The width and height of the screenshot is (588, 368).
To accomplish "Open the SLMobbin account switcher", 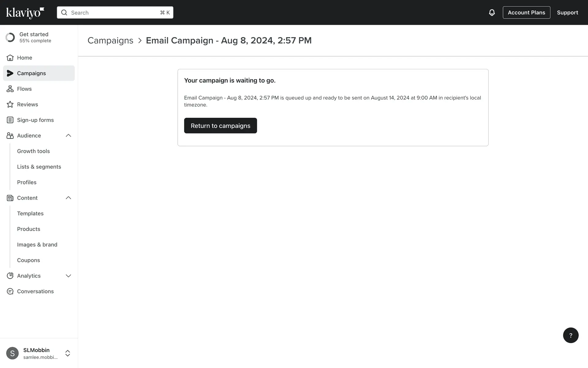I will coord(68,353).
